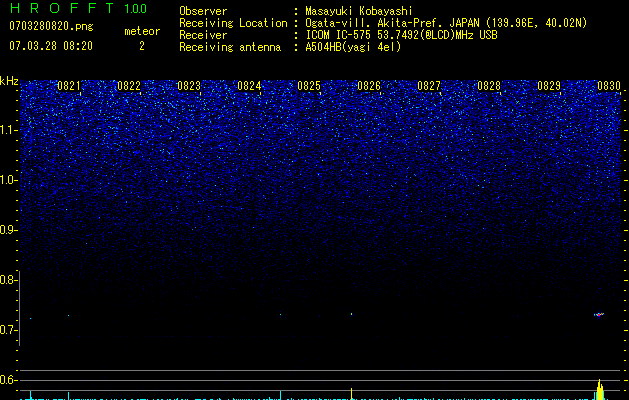Image resolution: width=629 pixels, height=400 pixels.
Task: Click the 0.6 kHz axis label
Action: (9, 380)
